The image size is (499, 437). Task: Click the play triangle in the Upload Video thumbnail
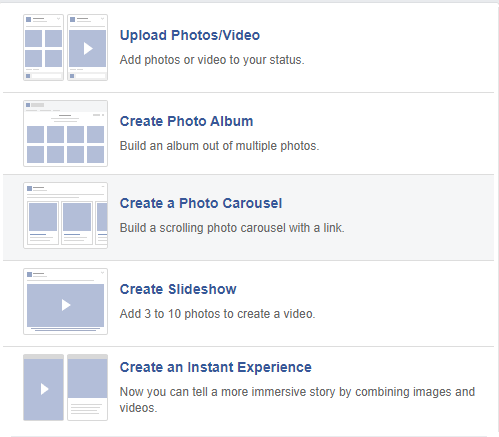pyautogui.click(x=88, y=49)
